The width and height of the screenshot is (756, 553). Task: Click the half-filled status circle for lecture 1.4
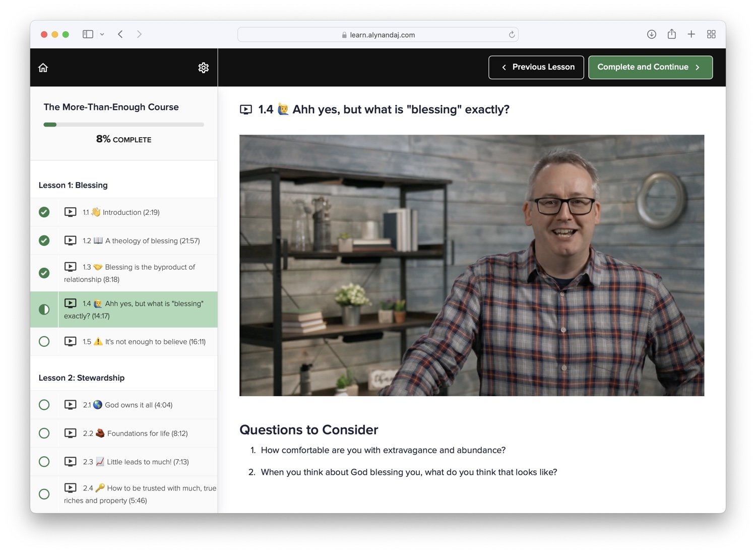(x=44, y=310)
